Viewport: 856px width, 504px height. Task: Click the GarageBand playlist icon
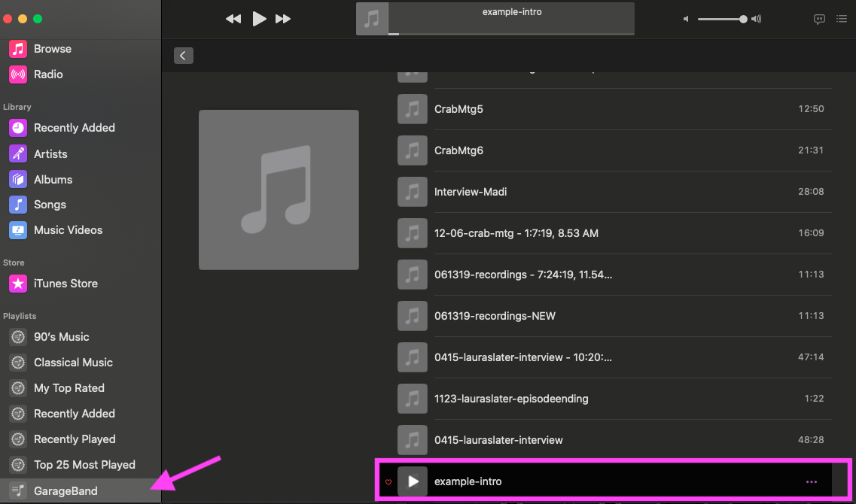(x=18, y=490)
